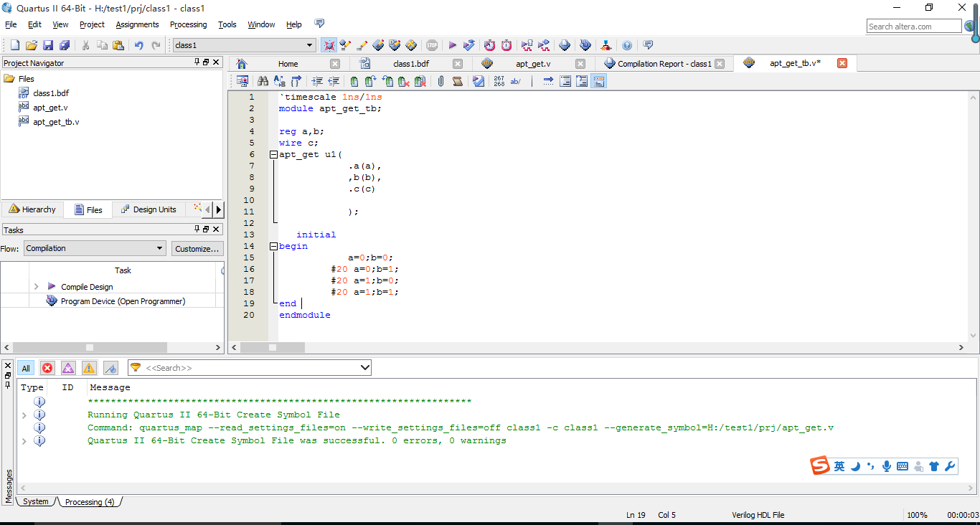Click the Search altera.com input field
Image resolution: width=980 pixels, height=525 pixels.
click(914, 27)
